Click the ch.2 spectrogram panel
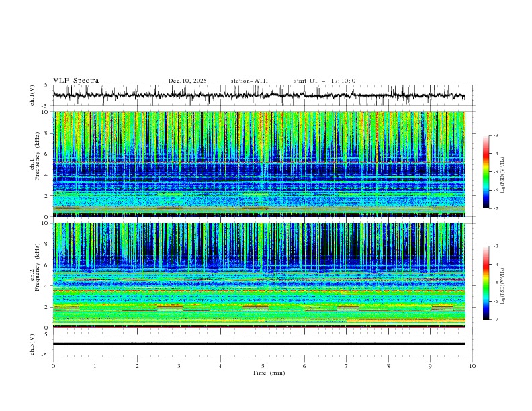Viewport: 532px width, 411px height. coord(259,275)
